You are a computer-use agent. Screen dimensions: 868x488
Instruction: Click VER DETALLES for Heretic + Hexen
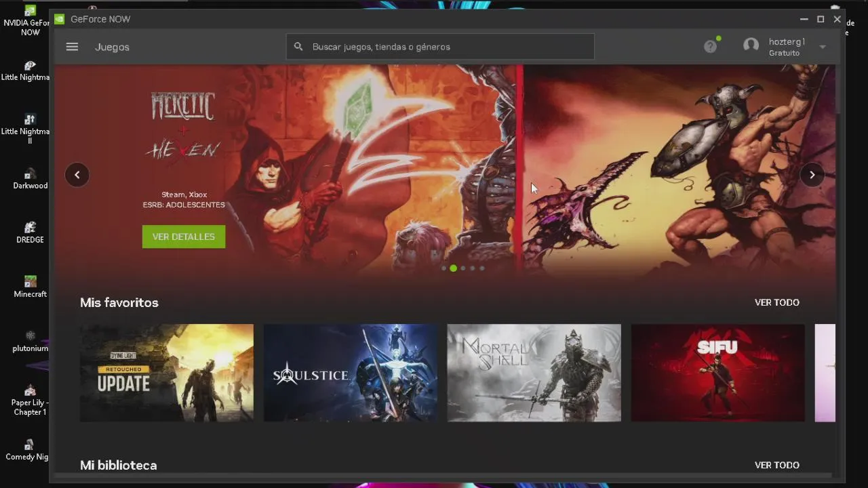pyautogui.click(x=184, y=237)
